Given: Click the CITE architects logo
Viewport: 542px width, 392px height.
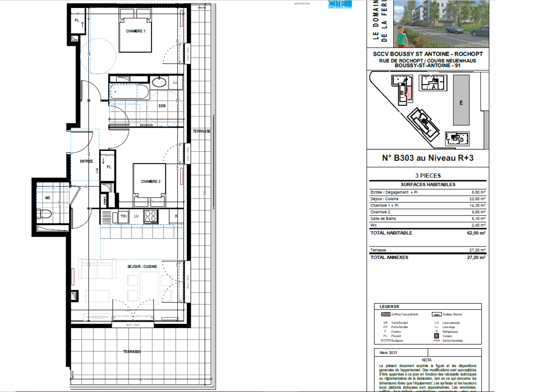Looking at the screenshot, I should coord(340,4).
